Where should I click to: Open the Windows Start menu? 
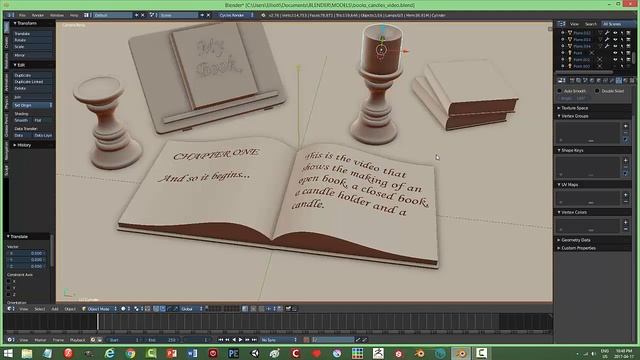click(x=8, y=353)
